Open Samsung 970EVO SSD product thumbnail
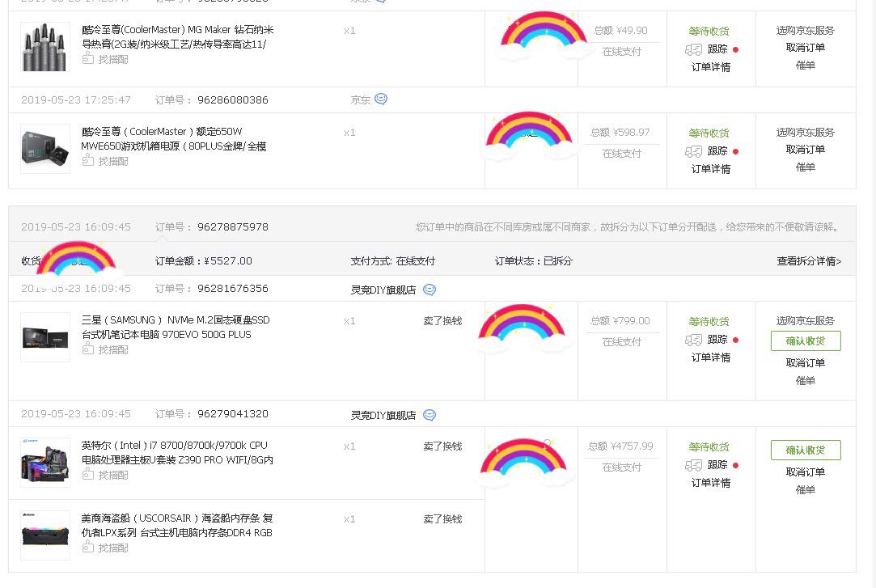The height and width of the screenshot is (588, 876). tap(45, 337)
